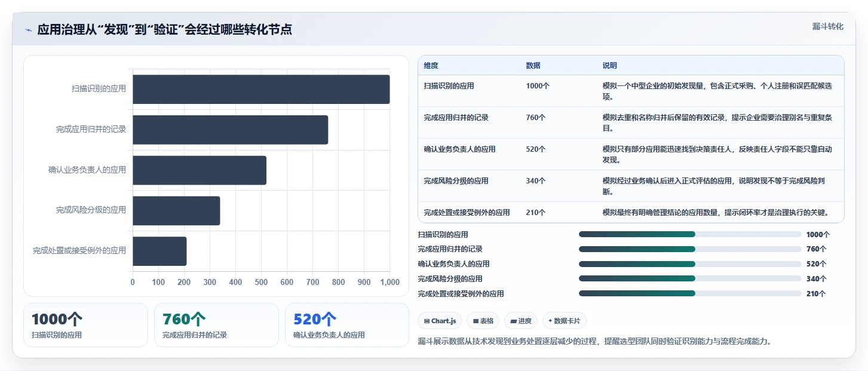The image size is (868, 371).
Task: Click the page title 应用治理从“发现”到“验证”
Action: [165, 30]
